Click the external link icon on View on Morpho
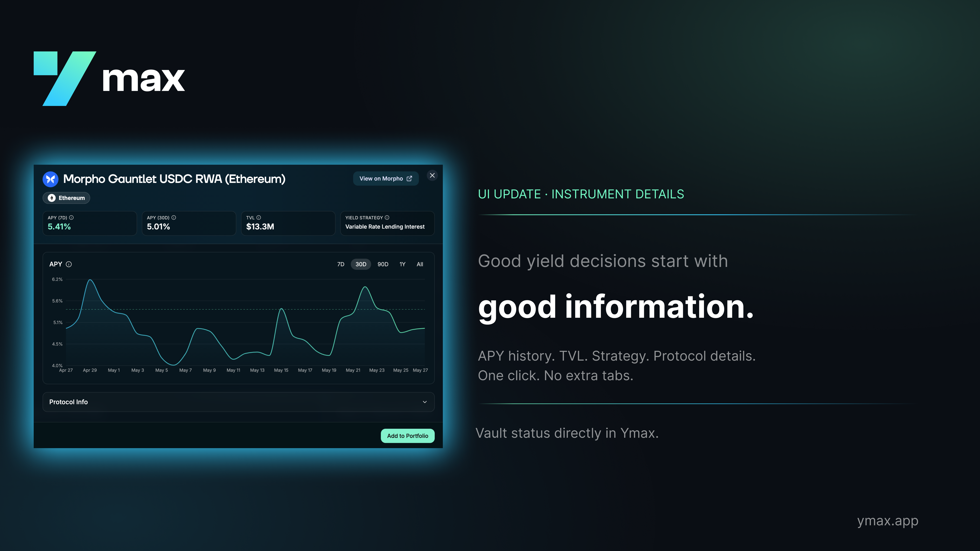Image resolution: width=980 pixels, height=551 pixels. (x=409, y=179)
